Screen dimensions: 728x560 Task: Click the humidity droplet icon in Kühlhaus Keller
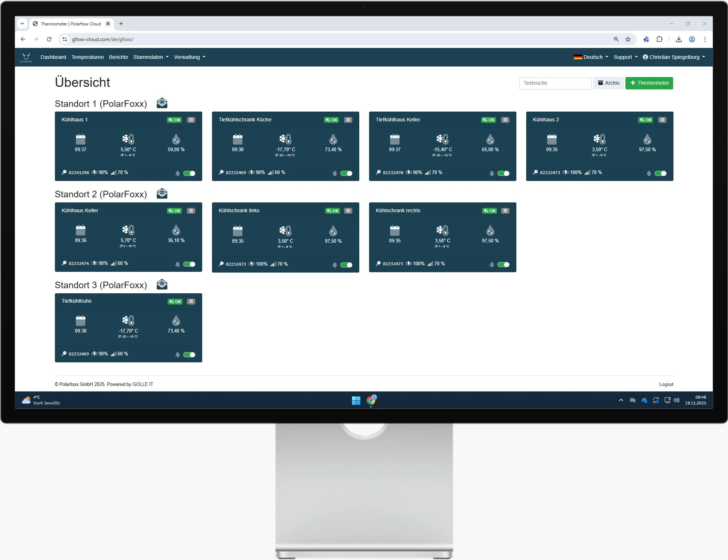pos(176,230)
